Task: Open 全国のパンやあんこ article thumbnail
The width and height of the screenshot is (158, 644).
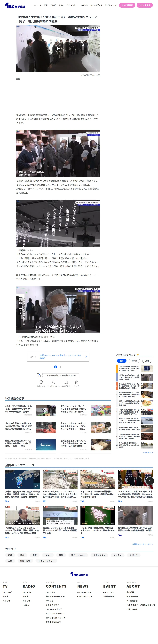Action: click(x=101, y=427)
